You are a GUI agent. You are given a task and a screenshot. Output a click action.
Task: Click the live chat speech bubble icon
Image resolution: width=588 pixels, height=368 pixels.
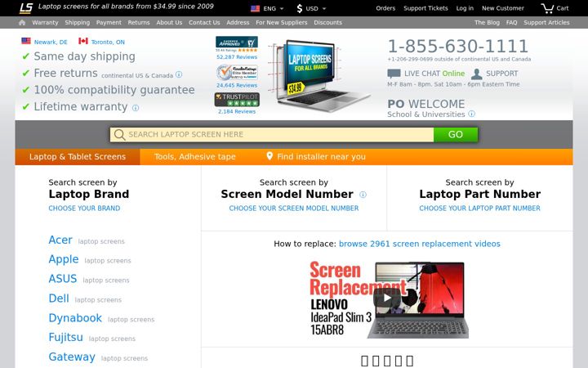click(x=394, y=74)
